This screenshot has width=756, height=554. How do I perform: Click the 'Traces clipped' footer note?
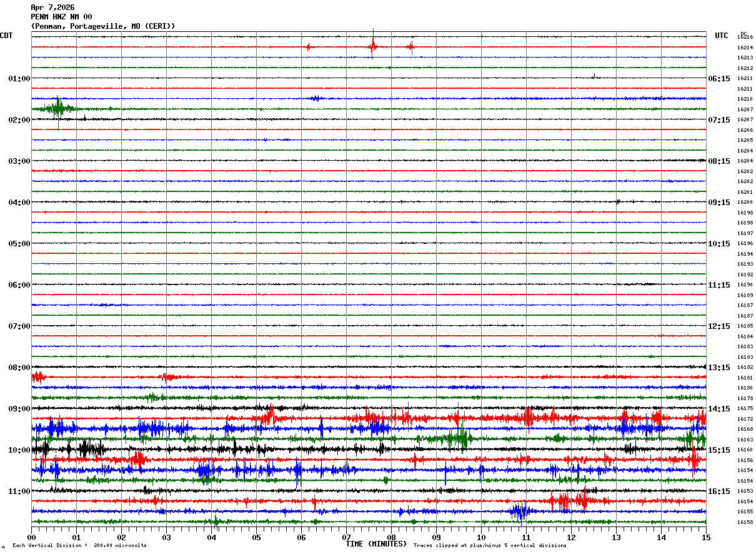tap(490, 545)
